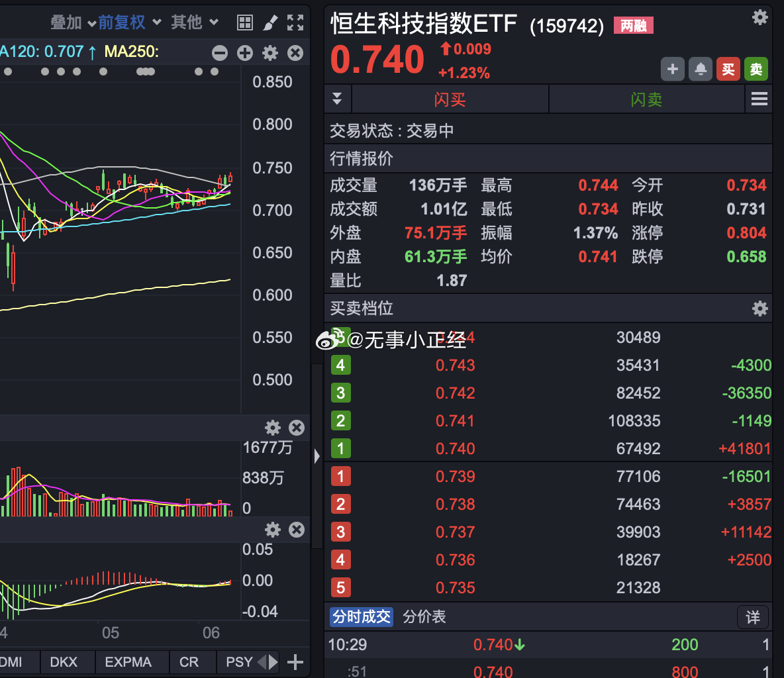Close the MACD indicator panel
784x678 pixels.
pyautogui.click(x=297, y=530)
